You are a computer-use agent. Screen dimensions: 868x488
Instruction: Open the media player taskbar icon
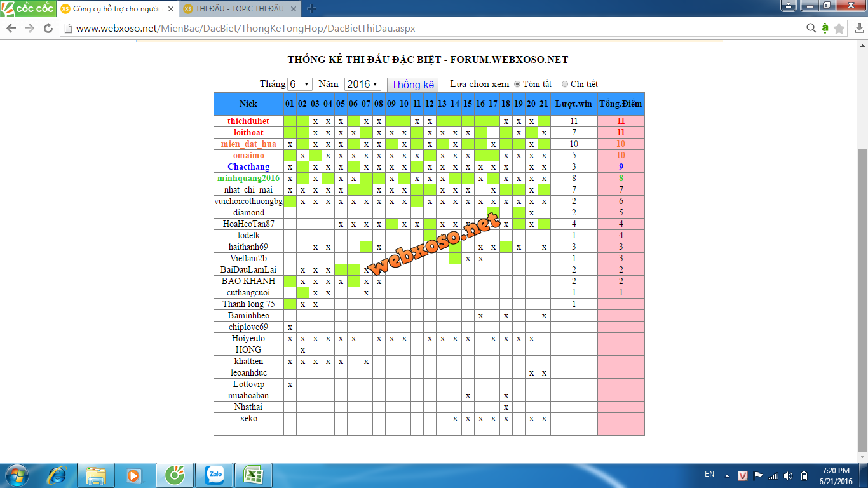tap(134, 475)
